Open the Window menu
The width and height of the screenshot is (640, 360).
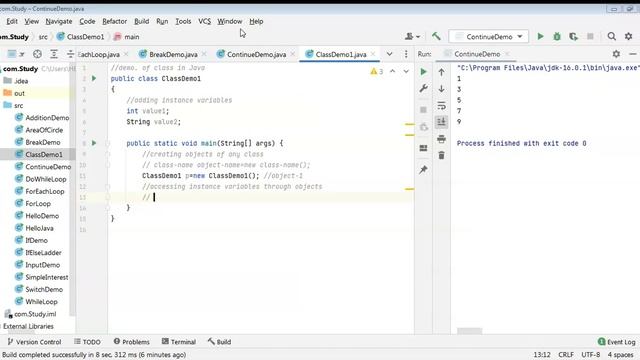point(229,21)
